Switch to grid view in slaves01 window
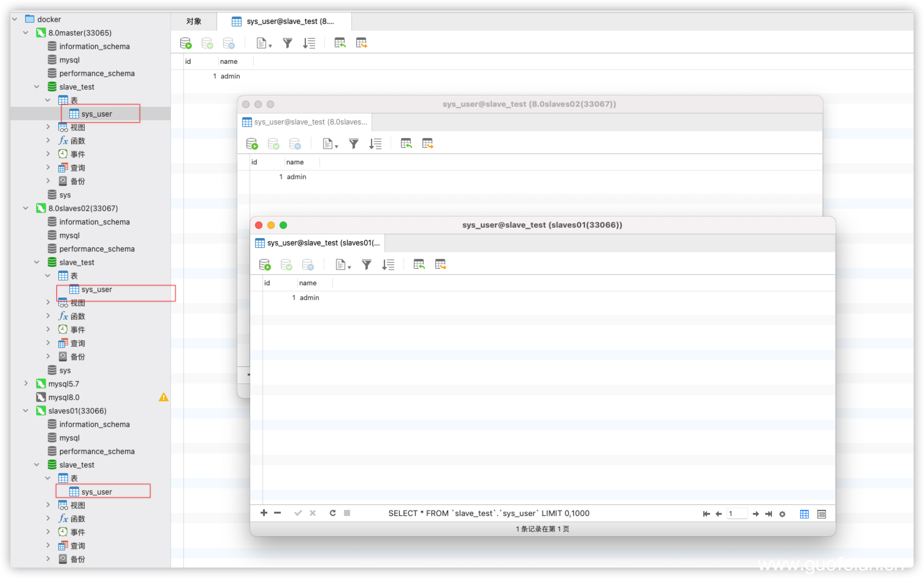The width and height of the screenshot is (924, 578). pyautogui.click(x=804, y=514)
